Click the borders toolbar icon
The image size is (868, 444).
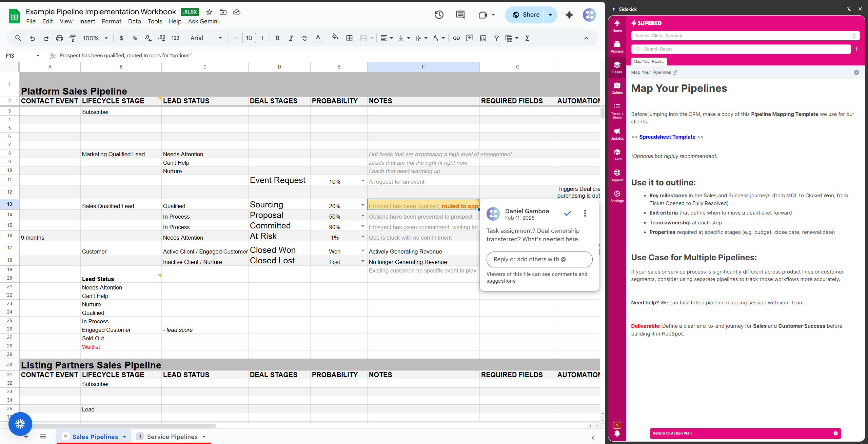[349, 38]
